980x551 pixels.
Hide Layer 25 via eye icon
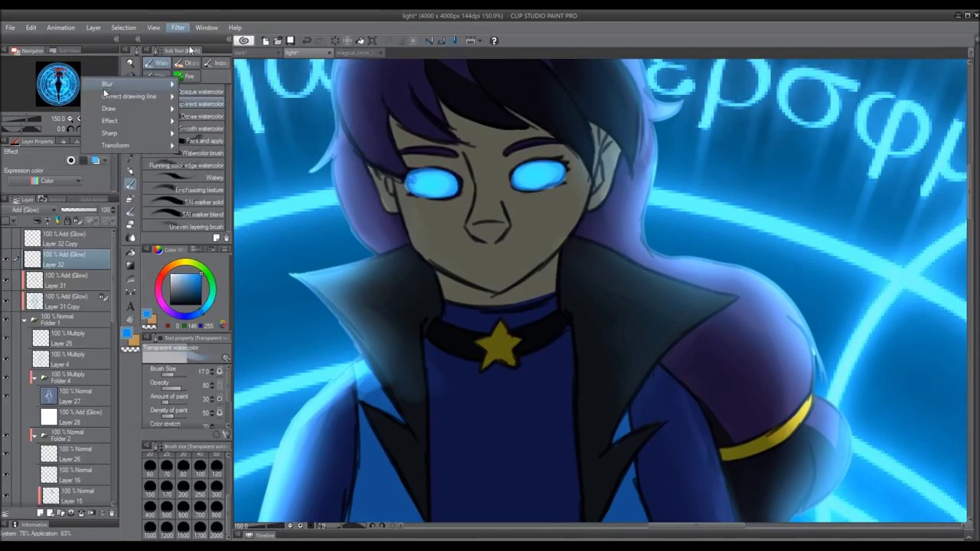6,338
